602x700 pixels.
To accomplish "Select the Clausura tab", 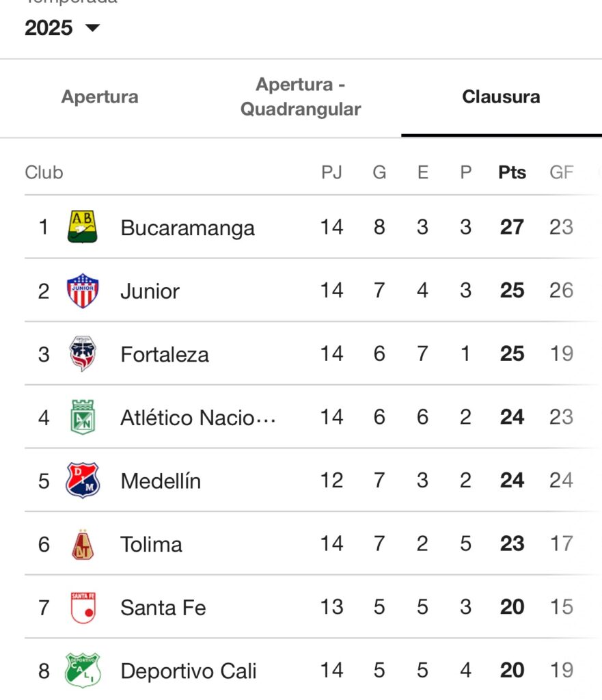I will (501, 97).
